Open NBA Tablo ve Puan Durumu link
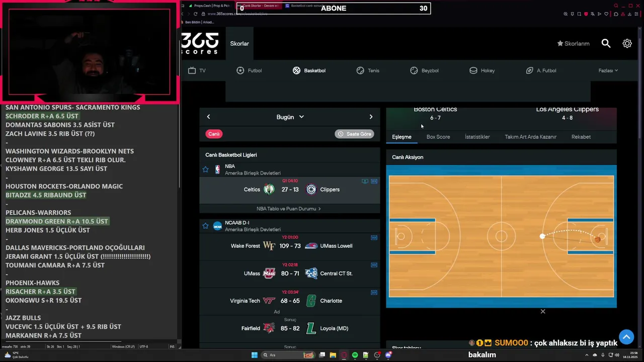The image size is (644, 362). (288, 209)
